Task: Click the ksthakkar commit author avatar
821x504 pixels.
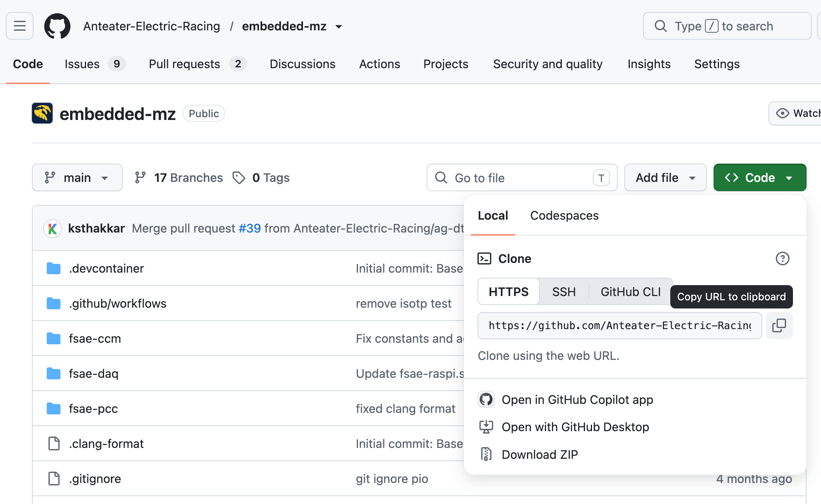Action: tap(53, 228)
